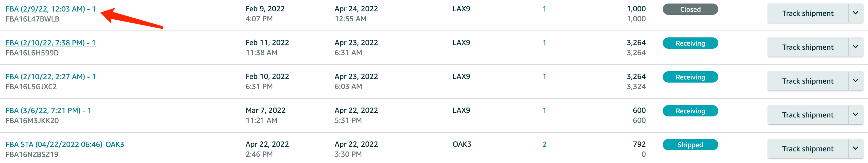The width and height of the screenshot is (868, 163).
Task: Click Track shipment for FBA16NZBSZ19
Action: (x=807, y=149)
